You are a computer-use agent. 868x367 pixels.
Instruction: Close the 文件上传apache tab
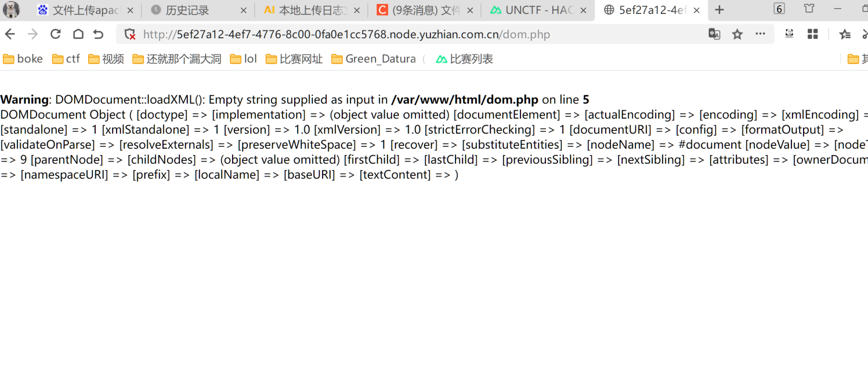coord(130,10)
